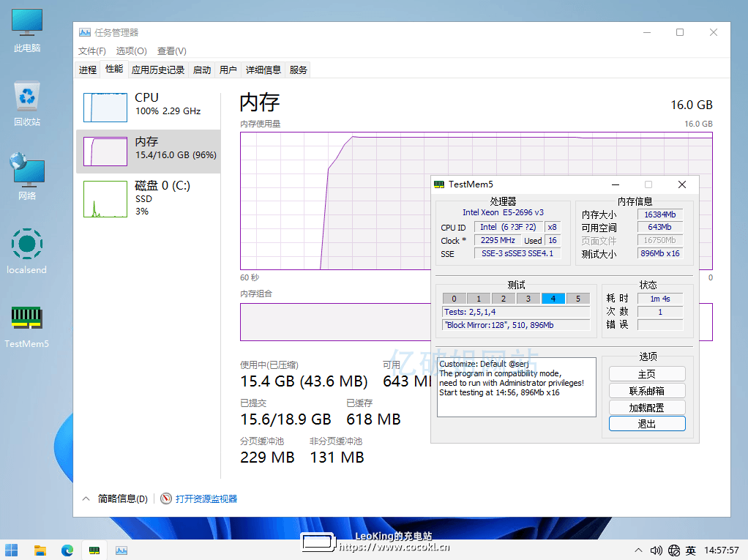Click the 2295 MHz clock field

click(x=498, y=240)
